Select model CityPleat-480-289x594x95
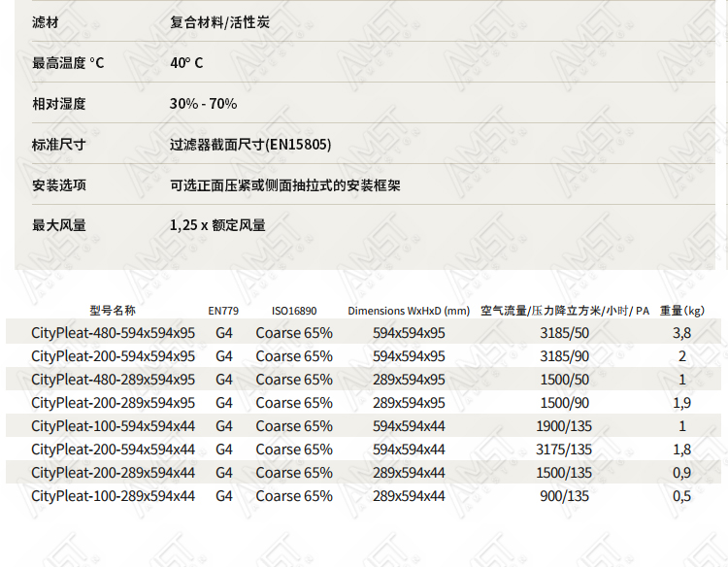The height and width of the screenshot is (567, 728). (114, 380)
